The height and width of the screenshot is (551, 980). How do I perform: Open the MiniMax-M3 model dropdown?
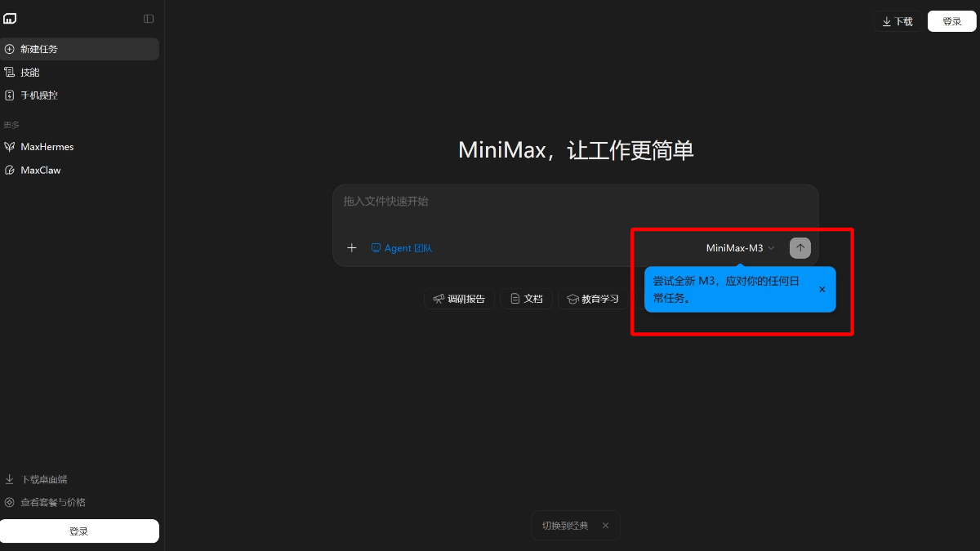[x=740, y=248]
